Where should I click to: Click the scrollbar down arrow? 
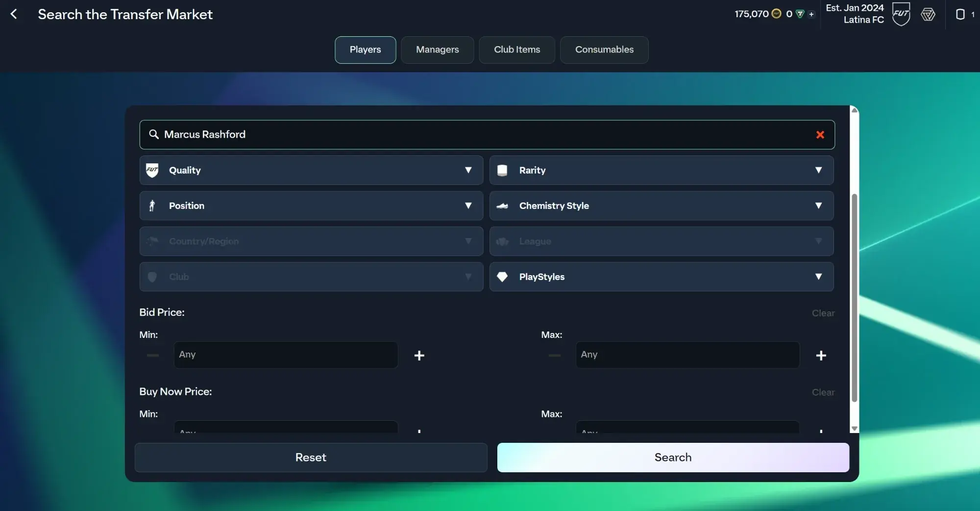855,429
